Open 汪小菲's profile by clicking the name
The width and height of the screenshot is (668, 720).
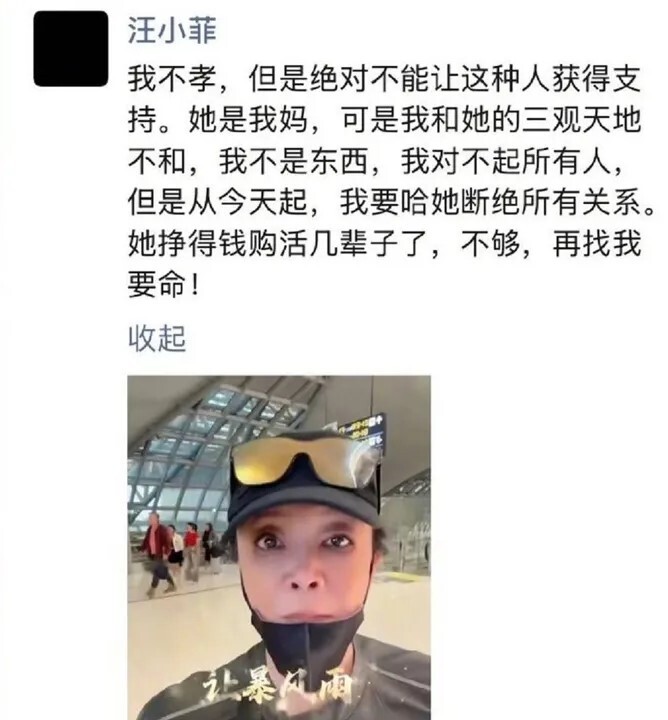point(172,31)
